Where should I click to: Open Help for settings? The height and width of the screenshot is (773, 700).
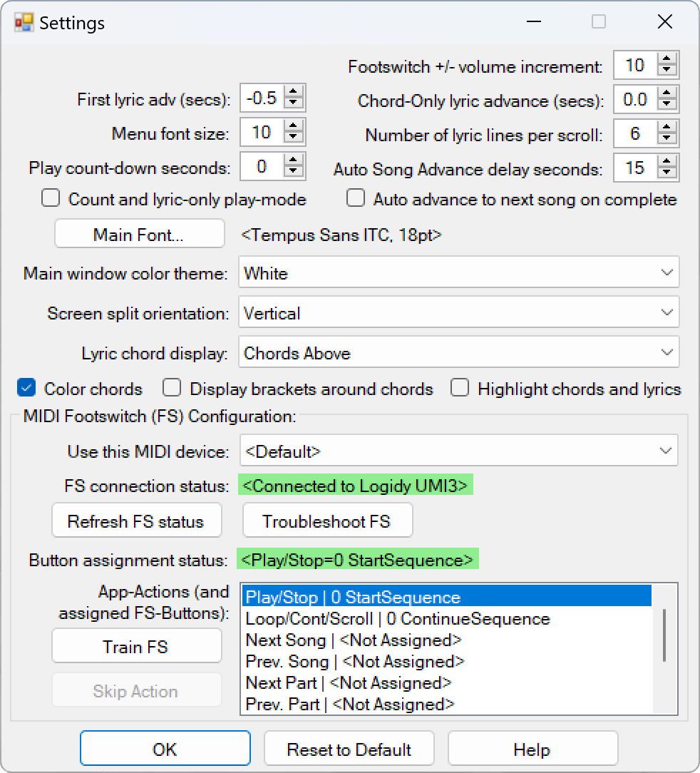pyautogui.click(x=533, y=748)
